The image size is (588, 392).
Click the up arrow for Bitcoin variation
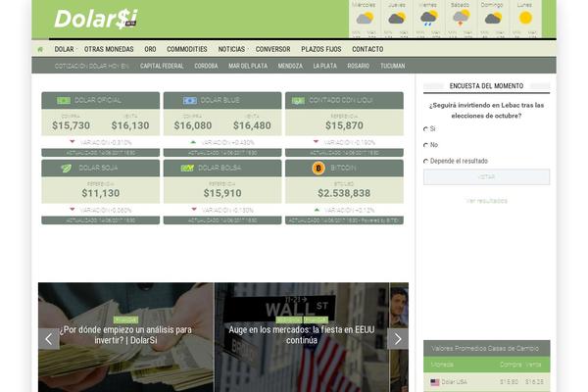(317, 210)
